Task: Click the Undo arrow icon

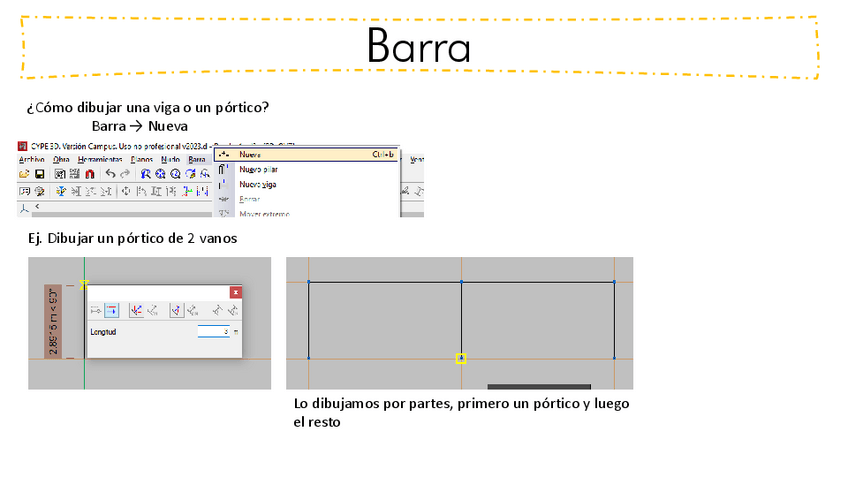Action: coord(110,174)
